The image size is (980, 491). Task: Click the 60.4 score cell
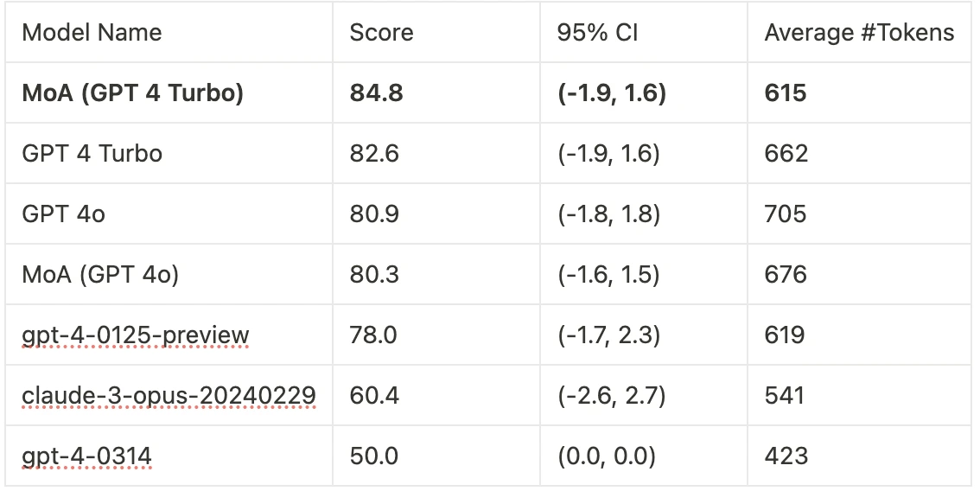coord(373,396)
